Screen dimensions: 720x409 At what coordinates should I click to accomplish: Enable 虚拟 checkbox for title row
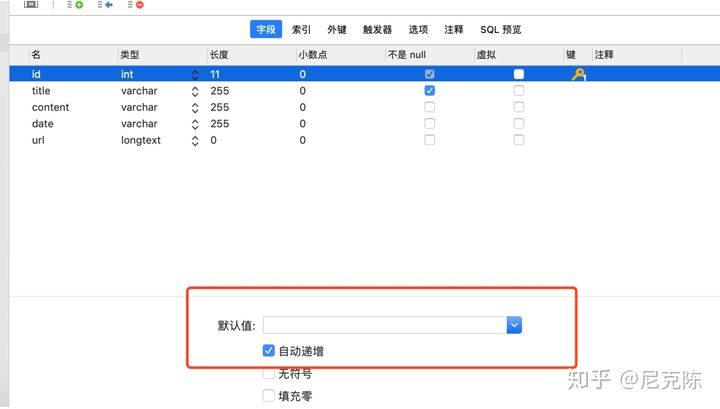[519, 90]
